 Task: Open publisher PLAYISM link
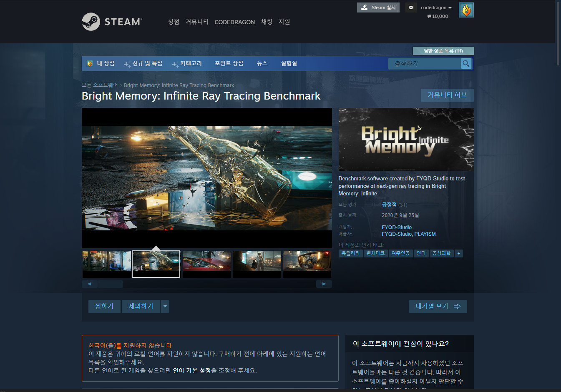click(425, 234)
